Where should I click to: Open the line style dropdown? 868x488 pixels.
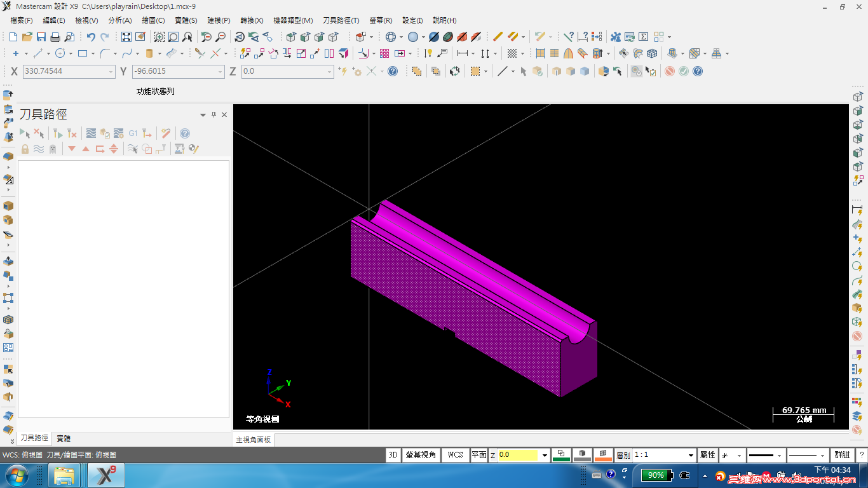coord(779,456)
